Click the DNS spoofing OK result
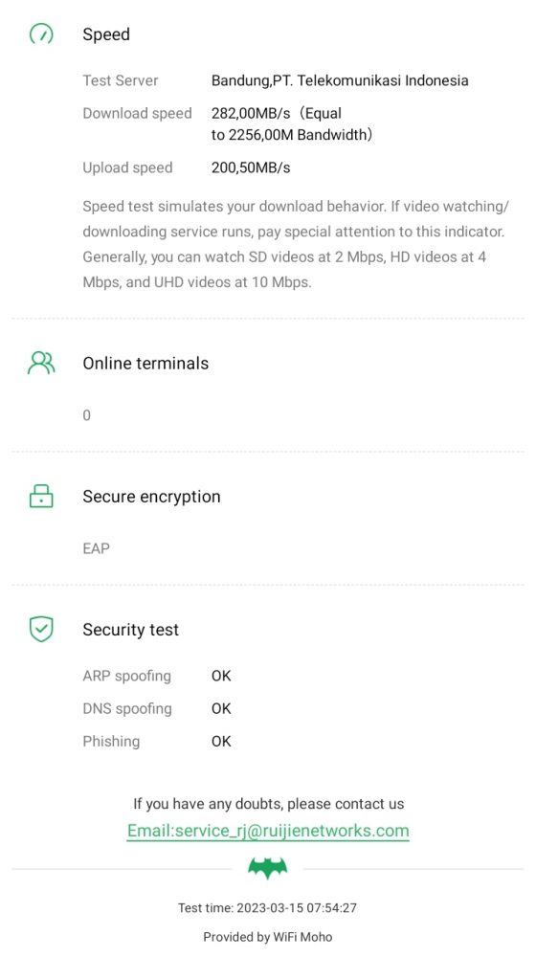This screenshot has height=980, width=536. click(x=221, y=708)
